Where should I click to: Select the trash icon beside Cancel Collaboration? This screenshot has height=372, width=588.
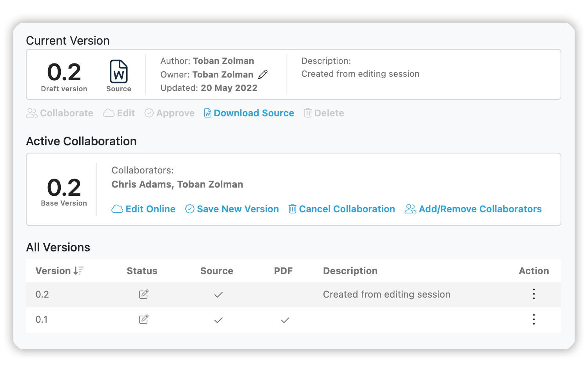(x=292, y=209)
